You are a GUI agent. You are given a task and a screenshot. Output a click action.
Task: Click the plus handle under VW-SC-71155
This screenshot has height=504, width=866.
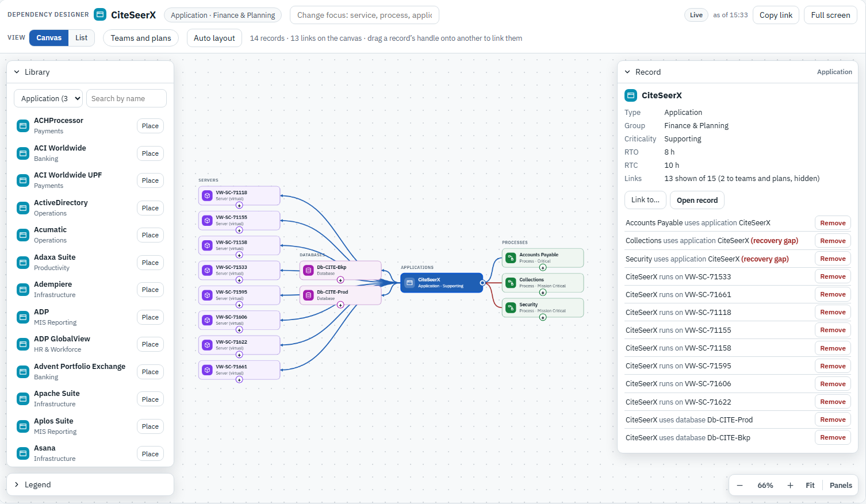coord(239,230)
